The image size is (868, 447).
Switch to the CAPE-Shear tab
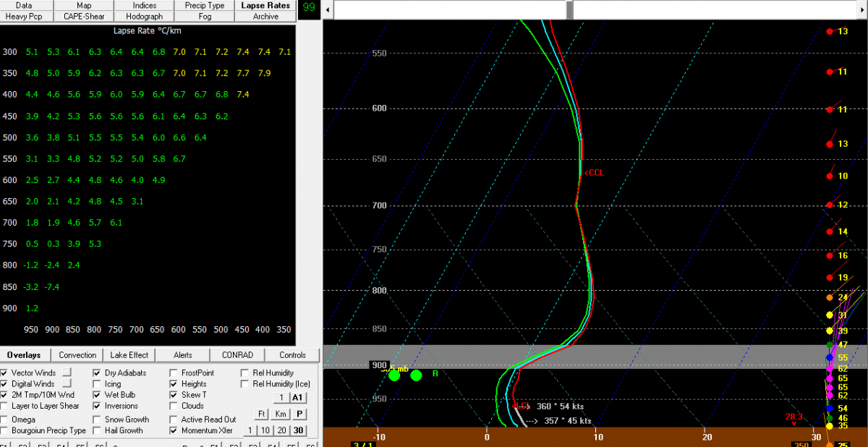(x=84, y=16)
